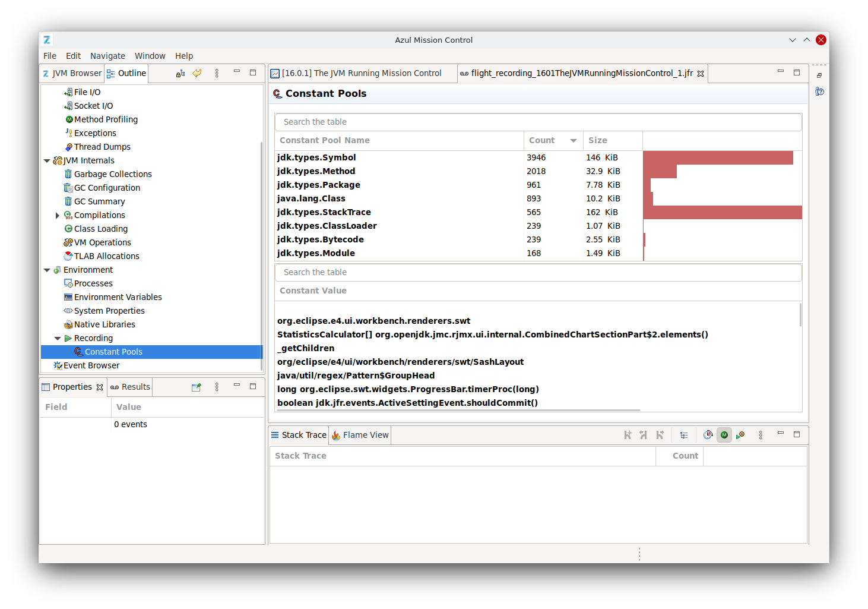
Task: Switch to the Flame View tab
Action: [360, 435]
